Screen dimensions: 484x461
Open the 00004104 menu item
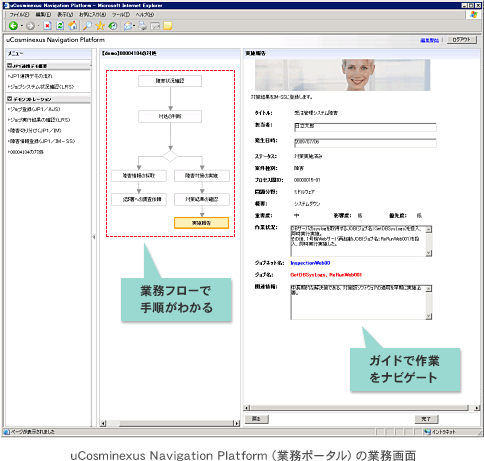coord(26,152)
